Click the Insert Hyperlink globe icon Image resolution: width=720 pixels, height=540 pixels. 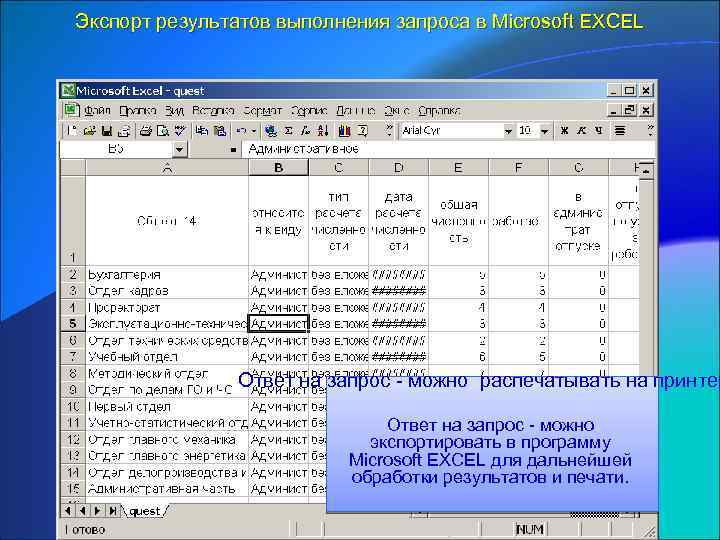(x=271, y=131)
